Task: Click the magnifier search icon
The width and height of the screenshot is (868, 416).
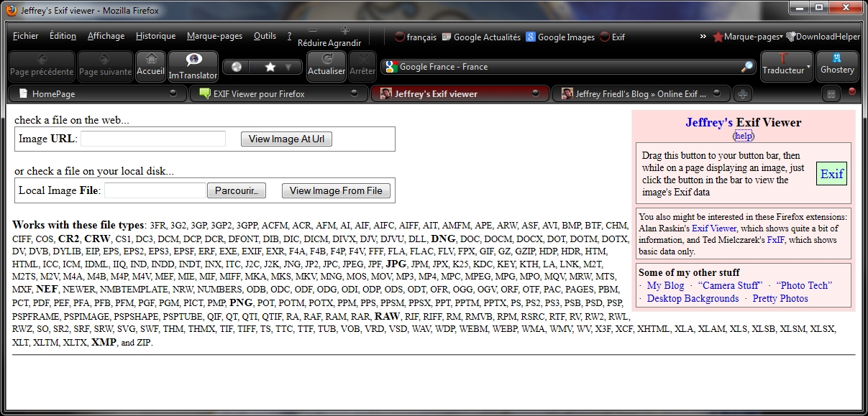Action: 747,67
